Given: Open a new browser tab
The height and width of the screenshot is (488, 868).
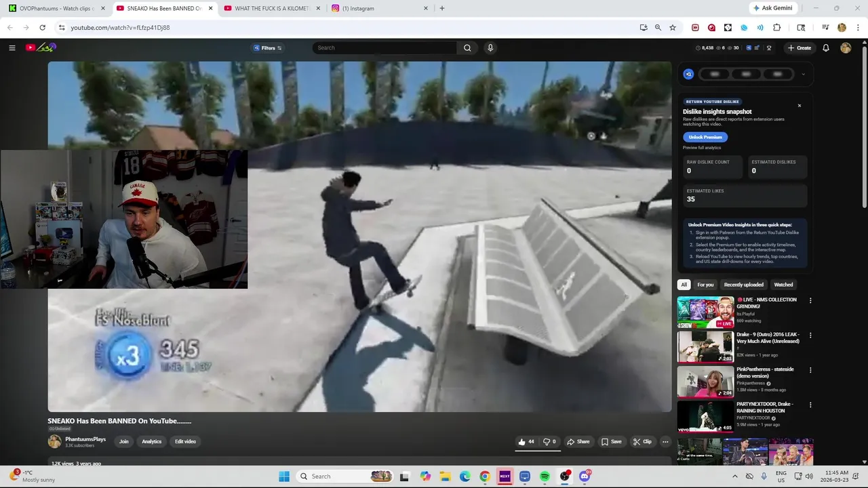Looking at the screenshot, I should click(x=442, y=8).
